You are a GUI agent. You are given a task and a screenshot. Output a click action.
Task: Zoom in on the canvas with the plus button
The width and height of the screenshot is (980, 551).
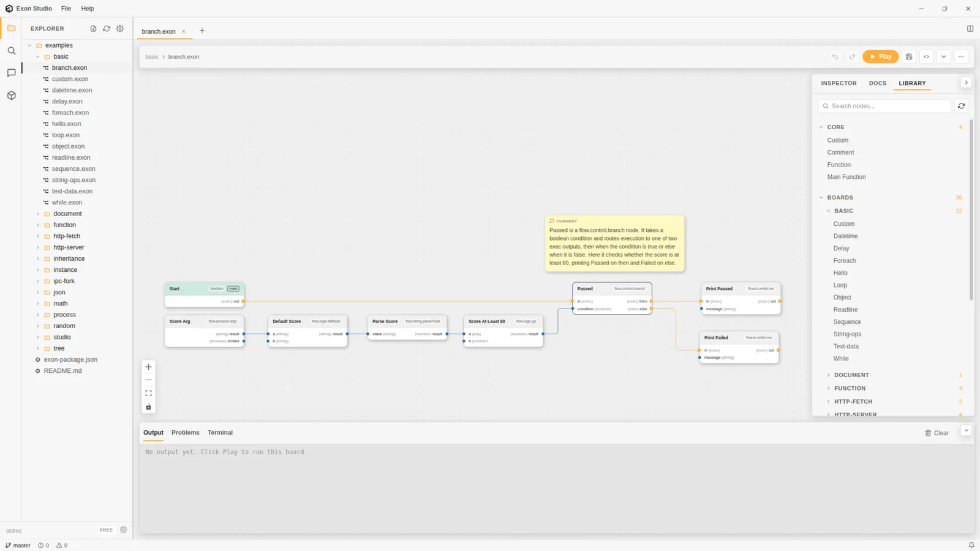point(148,367)
